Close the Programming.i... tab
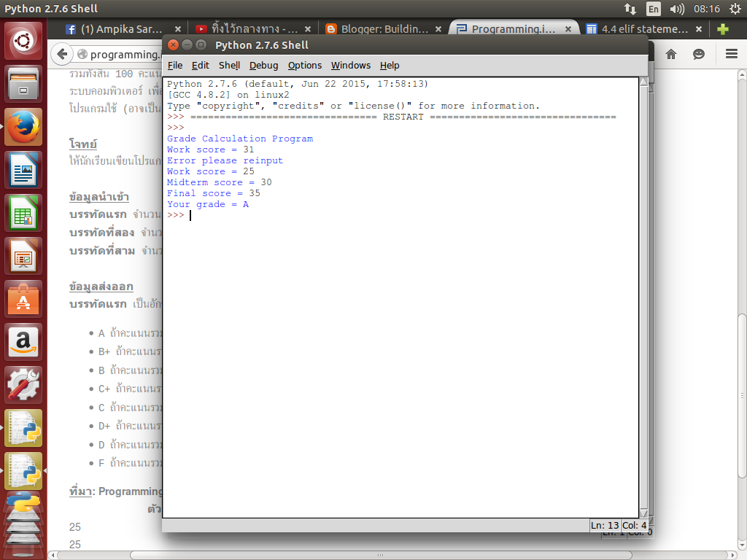747x560 pixels. [x=568, y=29]
